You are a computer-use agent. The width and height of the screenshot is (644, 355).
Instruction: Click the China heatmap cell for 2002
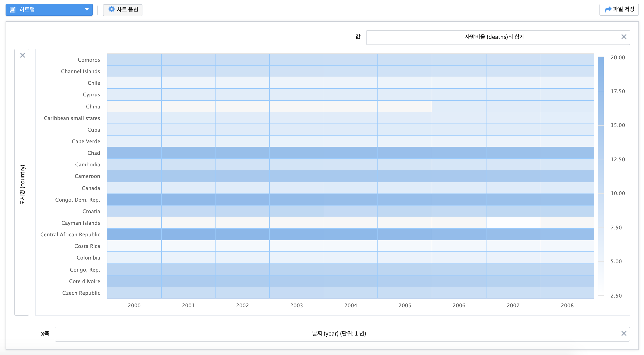click(242, 106)
